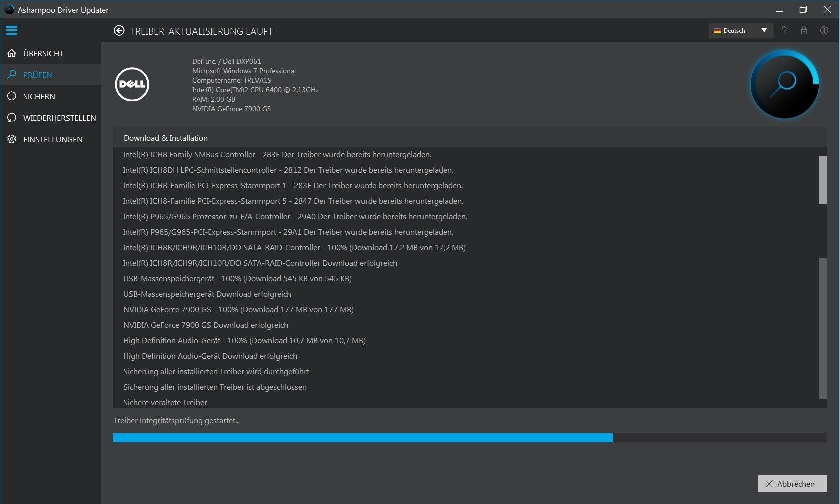Select 'NVIDIA GeForce 7900 GS Download erfolgreich' row

coord(206,325)
